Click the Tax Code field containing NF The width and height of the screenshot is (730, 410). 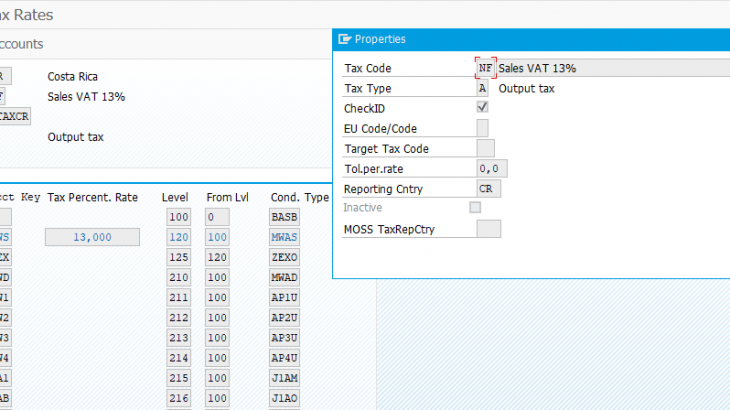click(x=486, y=68)
